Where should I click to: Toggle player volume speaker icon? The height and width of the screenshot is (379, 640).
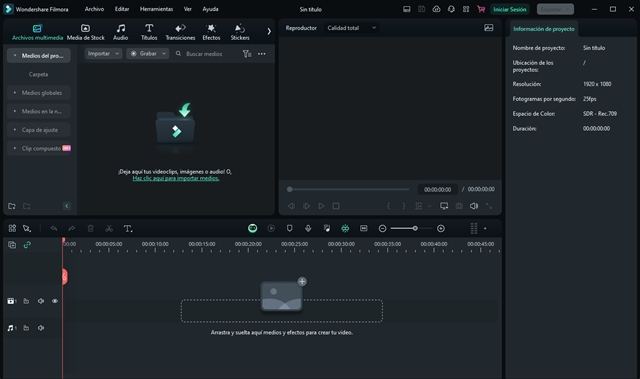pyautogui.click(x=474, y=206)
